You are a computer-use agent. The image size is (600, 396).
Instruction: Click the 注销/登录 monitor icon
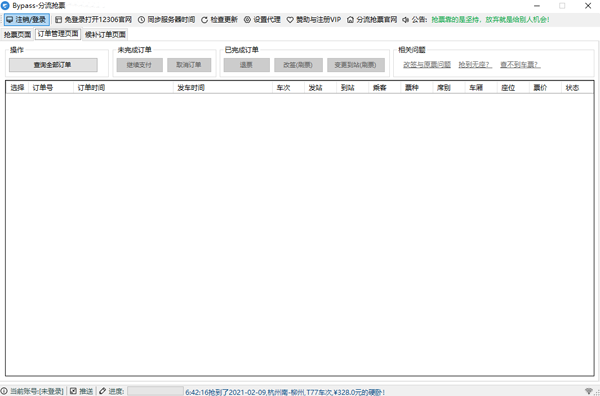(x=9, y=20)
